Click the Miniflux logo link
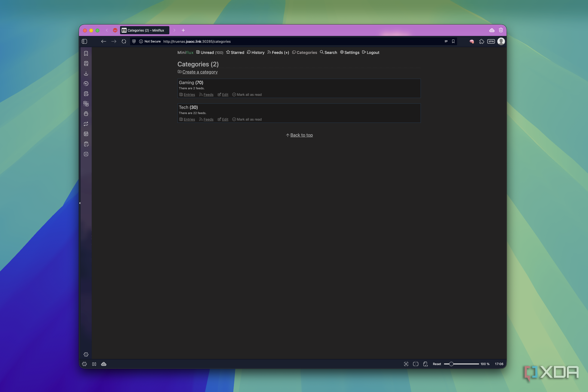The width and height of the screenshot is (588, 392). (185, 53)
